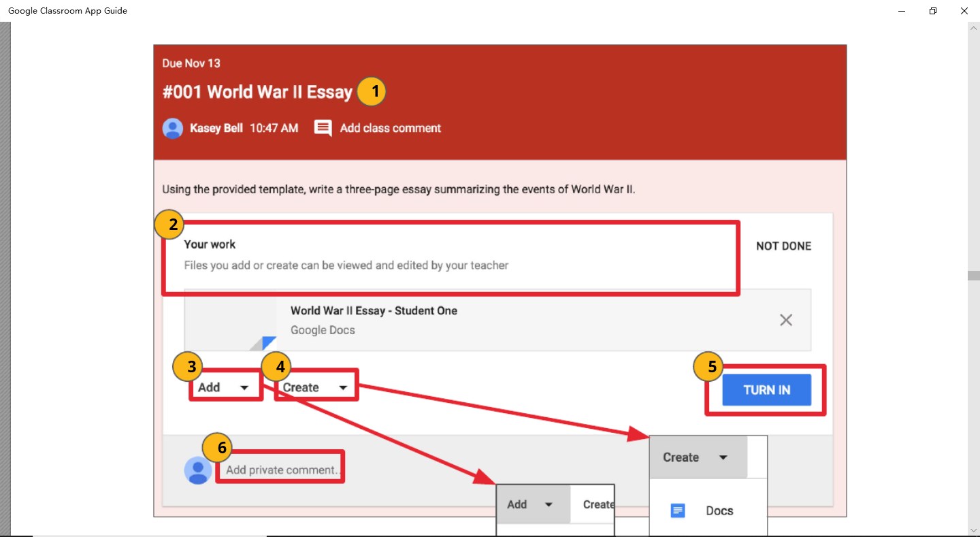Image resolution: width=980 pixels, height=537 pixels.
Task: Expand the Add dropdown in the enlarged popup
Action: coord(533,504)
